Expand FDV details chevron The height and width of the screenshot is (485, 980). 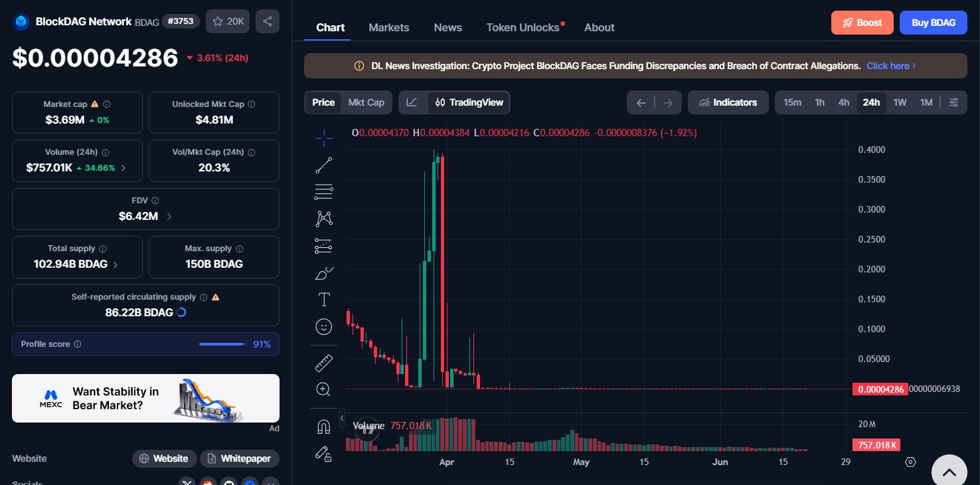pos(169,217)
